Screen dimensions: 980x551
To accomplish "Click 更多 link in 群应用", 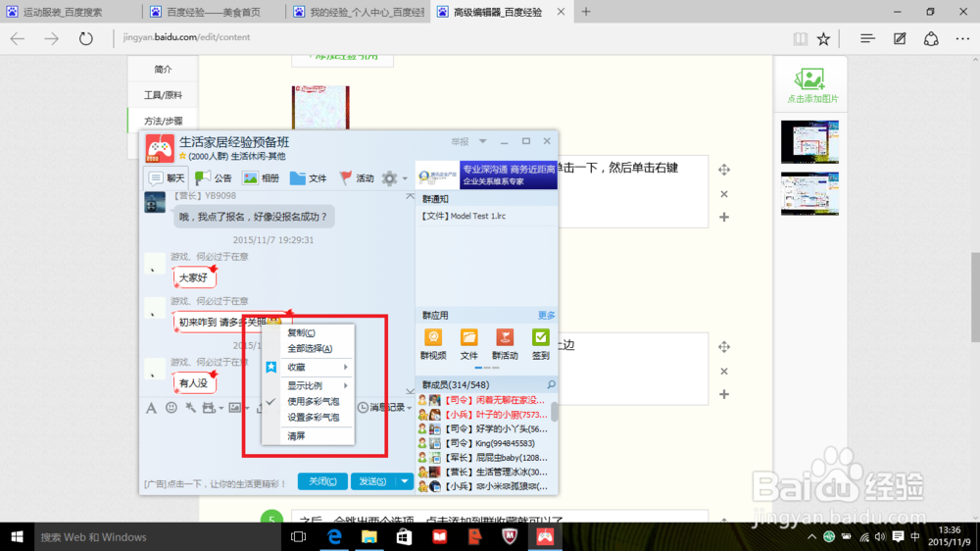I will coord(546,316).
